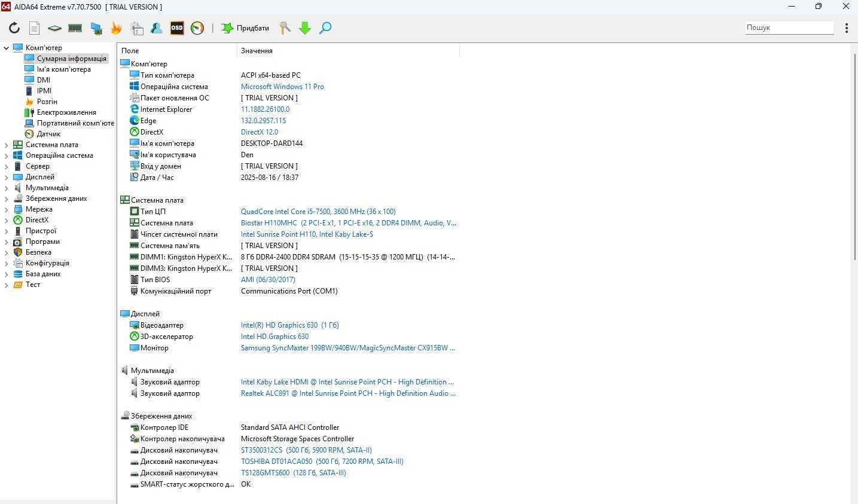This screenshot has height=504, width=858.
Task: Collapse the Комп'ютер tree node
Action: (6, 48)
